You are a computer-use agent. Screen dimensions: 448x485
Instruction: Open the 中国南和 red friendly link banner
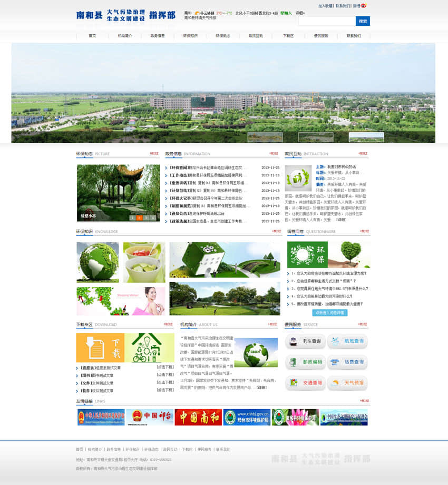click(x=198, y=417)
